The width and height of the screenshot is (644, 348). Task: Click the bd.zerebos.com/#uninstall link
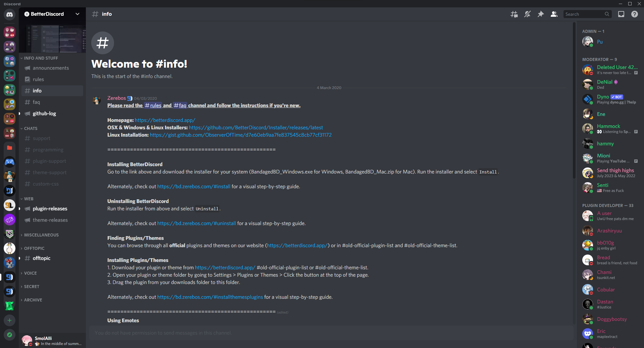[x=197, y=223]
